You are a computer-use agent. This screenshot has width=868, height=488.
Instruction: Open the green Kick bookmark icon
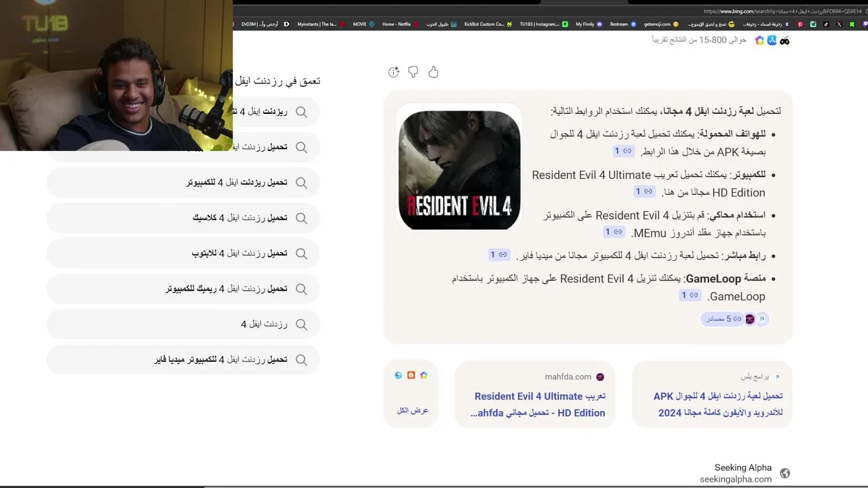(x=852, y=24)
